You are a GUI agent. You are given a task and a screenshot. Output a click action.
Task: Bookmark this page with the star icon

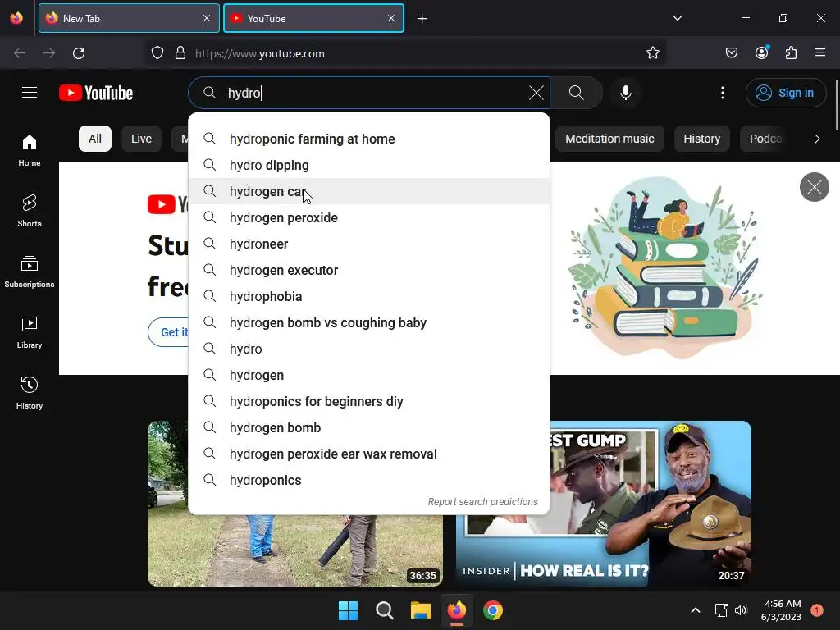(652, 53)
